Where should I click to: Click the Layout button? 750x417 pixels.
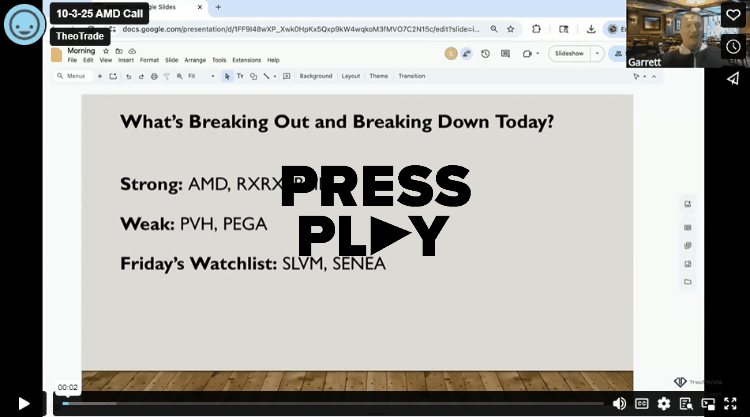(x=351, y=76)
